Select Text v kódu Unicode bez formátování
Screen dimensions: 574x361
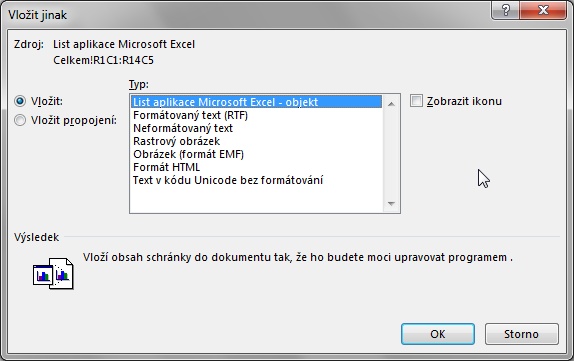[x=228, y=180]
